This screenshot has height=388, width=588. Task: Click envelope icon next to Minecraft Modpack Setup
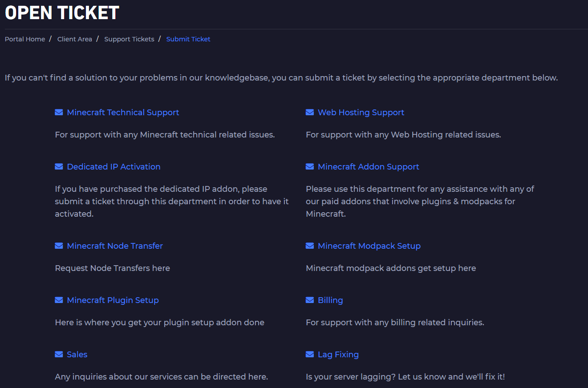tap(310, 246)
